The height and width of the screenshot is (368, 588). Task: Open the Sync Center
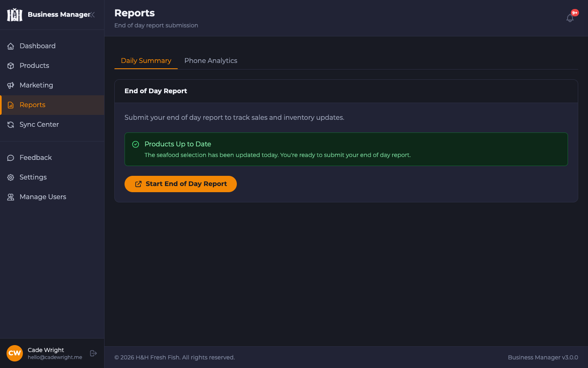coord(52,125)
